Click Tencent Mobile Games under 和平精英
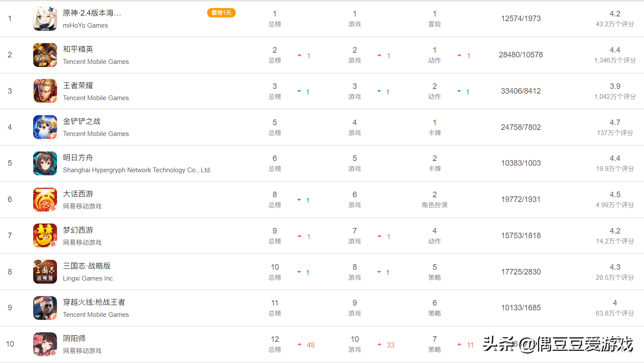The height and width of the screenshot is (363, 644). tap(96, 62)
